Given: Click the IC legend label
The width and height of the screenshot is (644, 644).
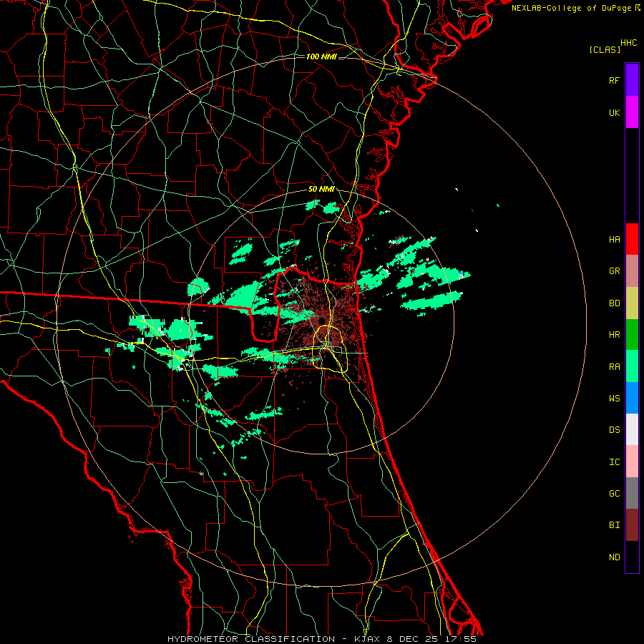Looking at the screenshot, I should [x=614, y=462].
